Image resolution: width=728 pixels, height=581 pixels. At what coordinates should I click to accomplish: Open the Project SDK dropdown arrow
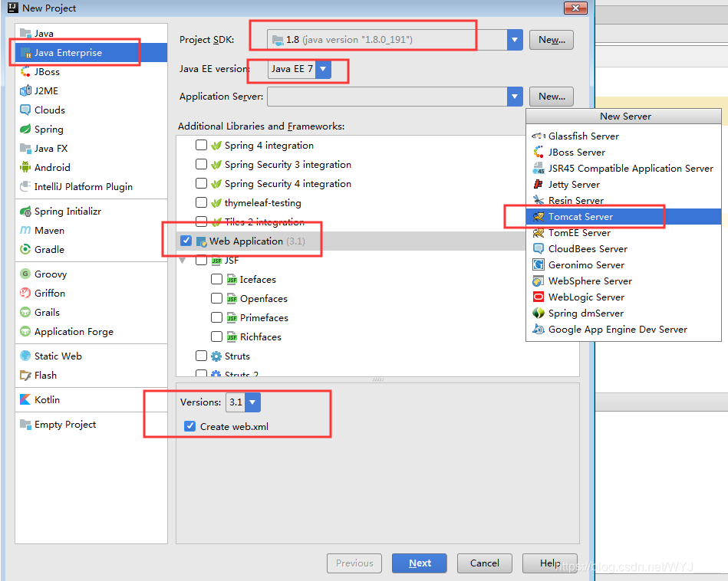pyautogui.click(x=515, y=40)
